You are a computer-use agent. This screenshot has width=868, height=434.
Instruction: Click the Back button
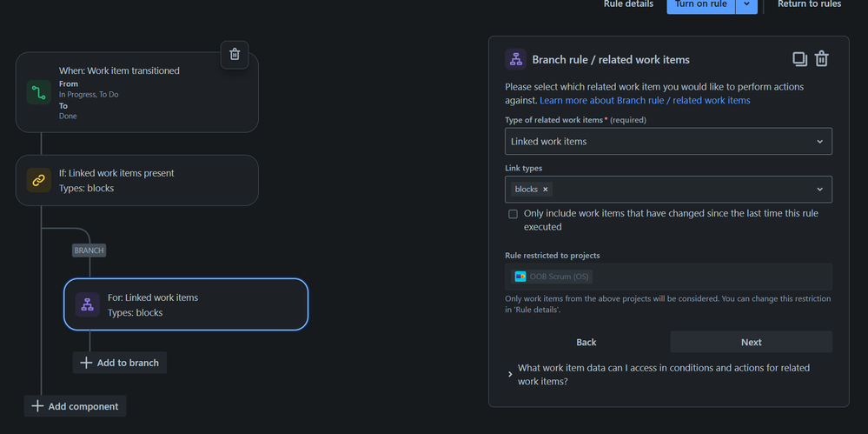[x=586, y=342]
